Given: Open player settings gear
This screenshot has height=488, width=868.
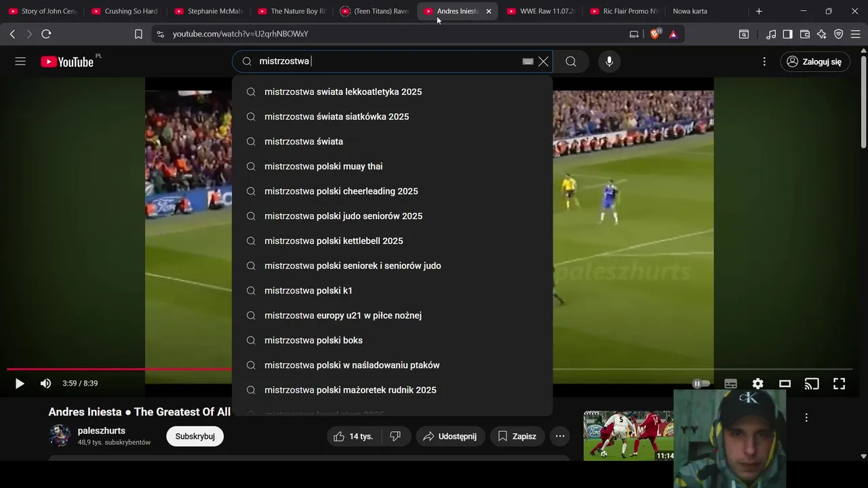Looking at the screenshot, I should 757,384.
